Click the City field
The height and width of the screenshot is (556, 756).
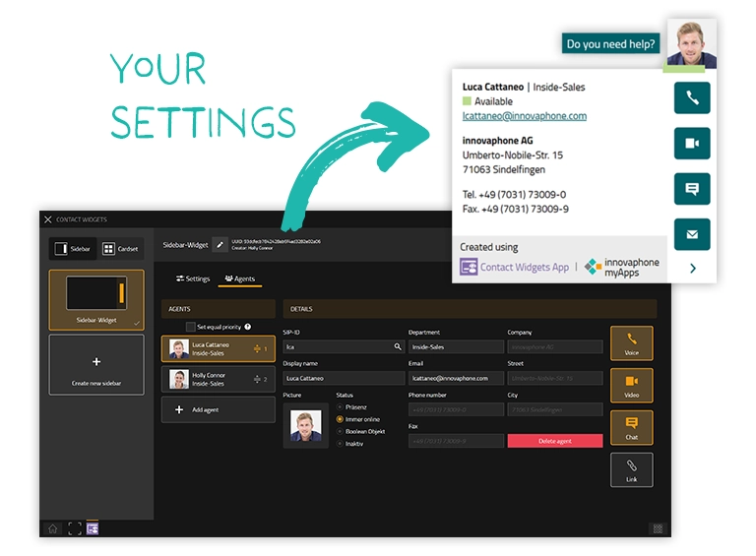click(555, 409)
